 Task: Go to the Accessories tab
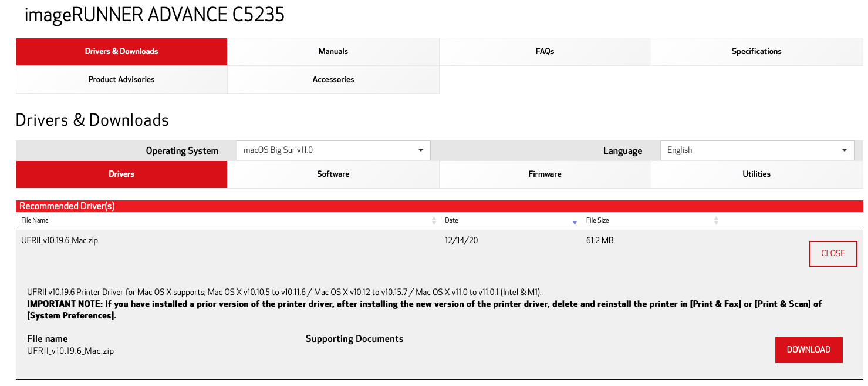[333, 79]
